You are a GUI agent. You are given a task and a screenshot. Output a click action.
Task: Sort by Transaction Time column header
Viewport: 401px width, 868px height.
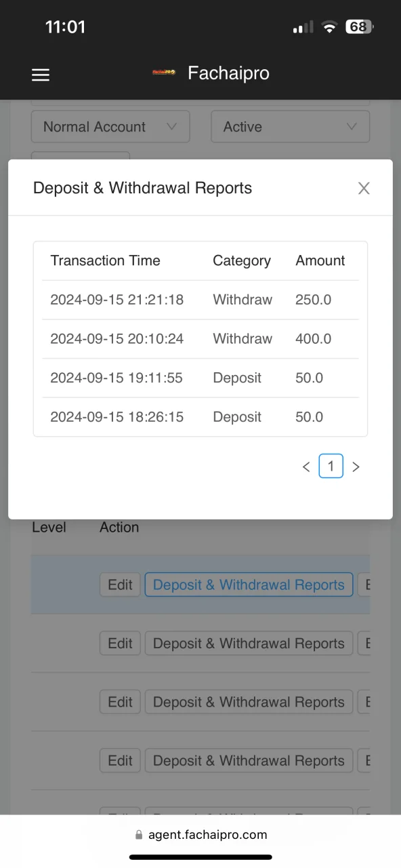[x=105, y=260]
